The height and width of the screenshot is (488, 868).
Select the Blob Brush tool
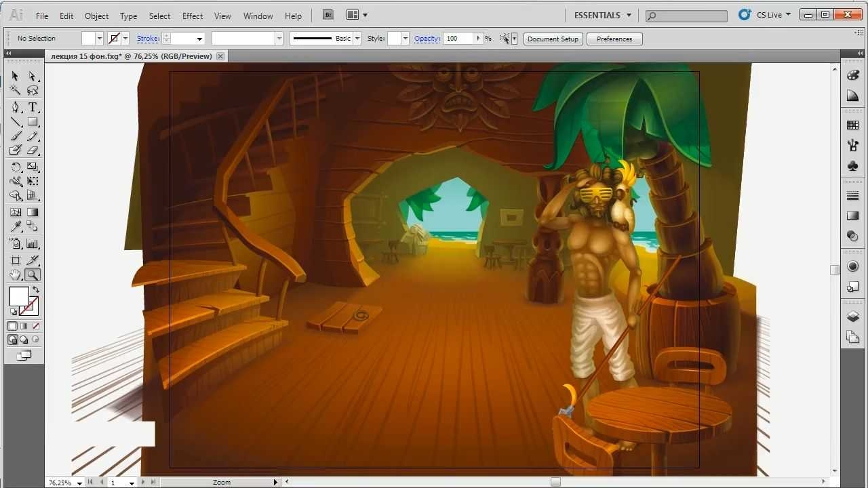pos(16,151)
